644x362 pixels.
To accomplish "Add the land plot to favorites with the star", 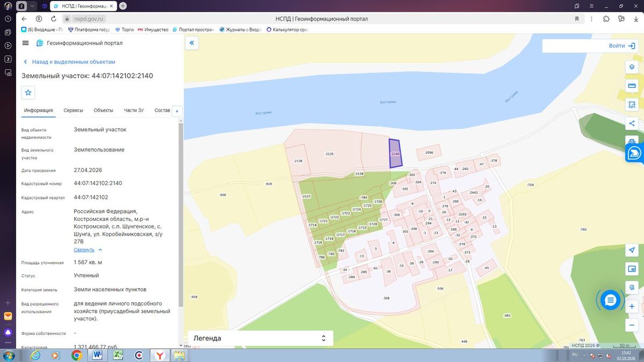I will coord(28,92).
